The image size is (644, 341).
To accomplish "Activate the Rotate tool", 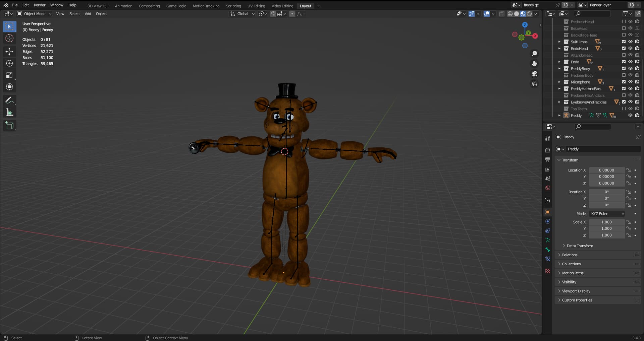I will tap(9, 63).
